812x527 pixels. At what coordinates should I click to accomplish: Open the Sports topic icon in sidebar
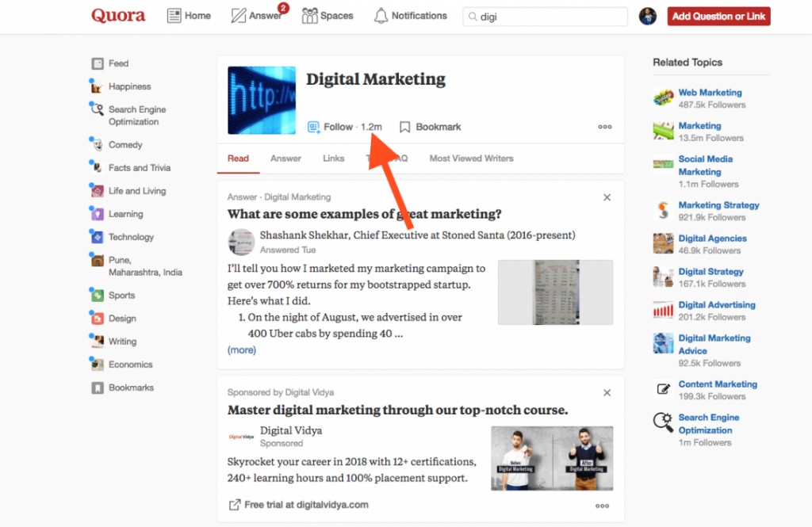coord(97,296)
